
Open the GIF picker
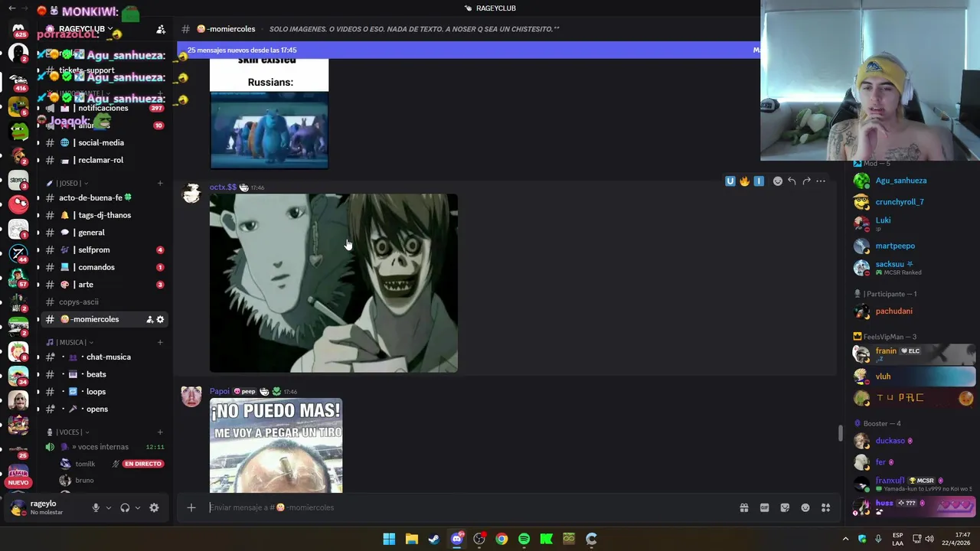click(764, 507)
